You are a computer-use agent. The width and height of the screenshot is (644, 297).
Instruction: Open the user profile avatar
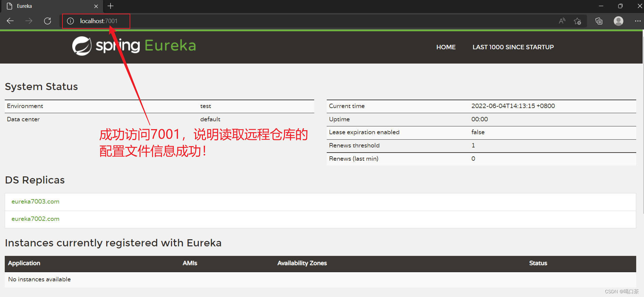tap(619, 21)
